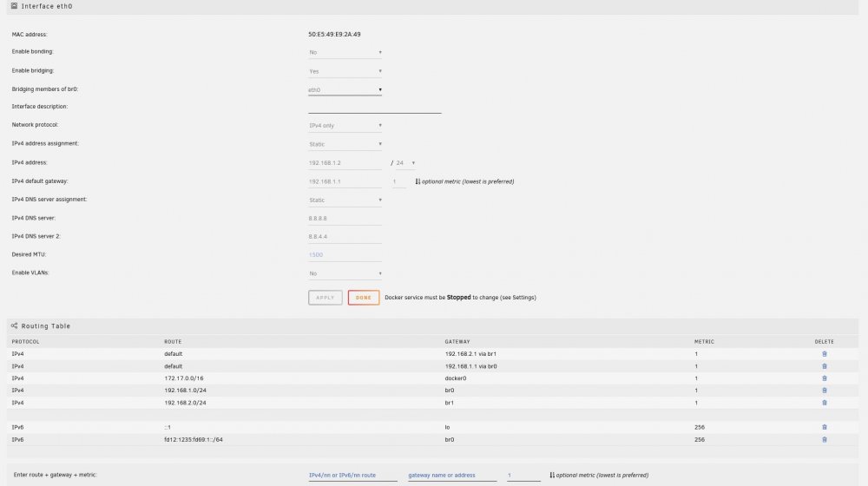This screenshot has width=868, height=486.
Task: Open the Network protocol dropdown
Action: tap(345, 125)
